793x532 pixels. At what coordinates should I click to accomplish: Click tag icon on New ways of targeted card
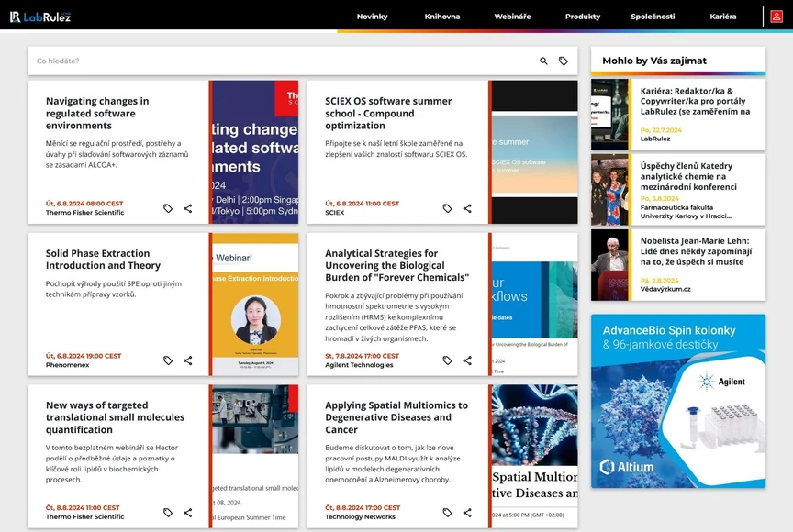click(x=168, y=513)
